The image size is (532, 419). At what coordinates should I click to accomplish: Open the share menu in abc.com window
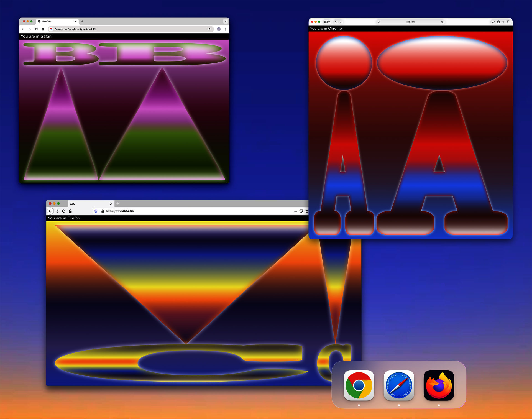pyautogui.click(x=498, y=22)
